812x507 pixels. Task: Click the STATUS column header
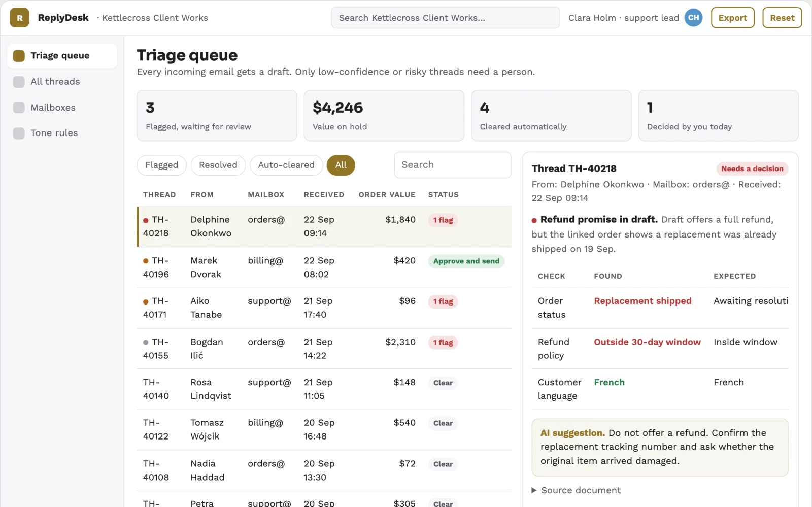pyautogui.click(x=443, y=195)
